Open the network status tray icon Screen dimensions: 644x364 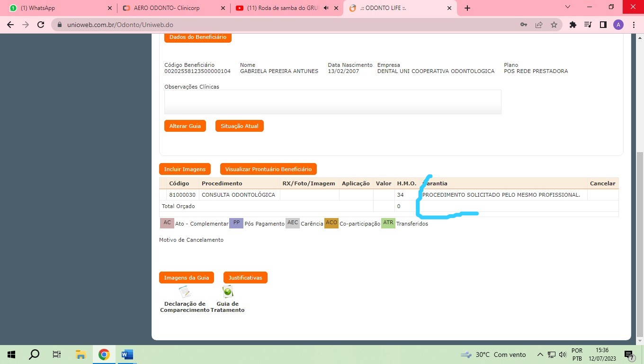click(x=552, y=355)
